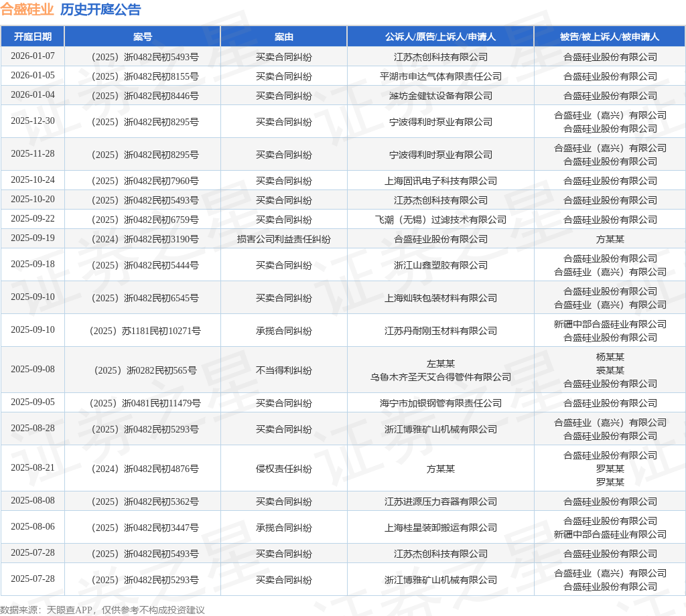This screenshot has width=686, height=616.
Task: Click plaintiff 江苏丹耐刚玉材料有限公司
Action: [441, 331]
